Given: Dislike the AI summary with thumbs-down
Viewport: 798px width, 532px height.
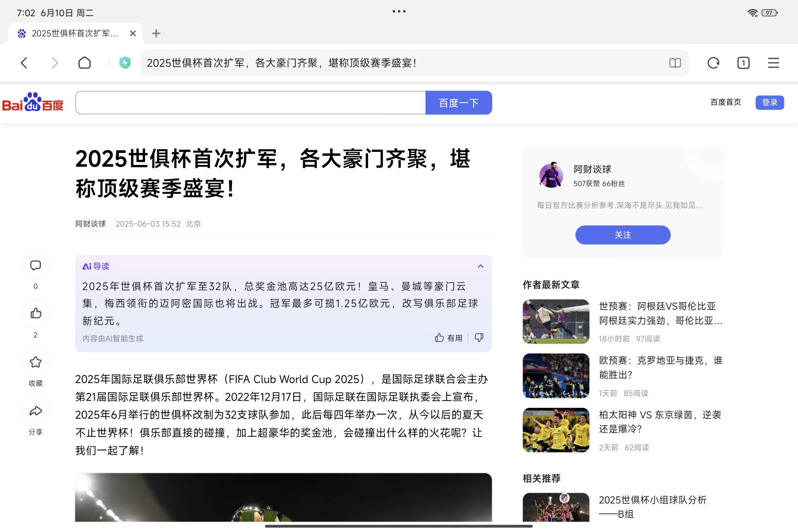Looking at the screenshot, I should [479, 338].
